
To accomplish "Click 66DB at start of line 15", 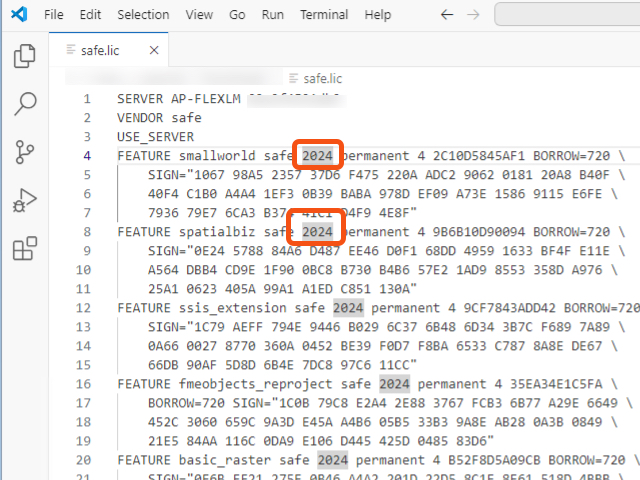I will tap(163, 365).
